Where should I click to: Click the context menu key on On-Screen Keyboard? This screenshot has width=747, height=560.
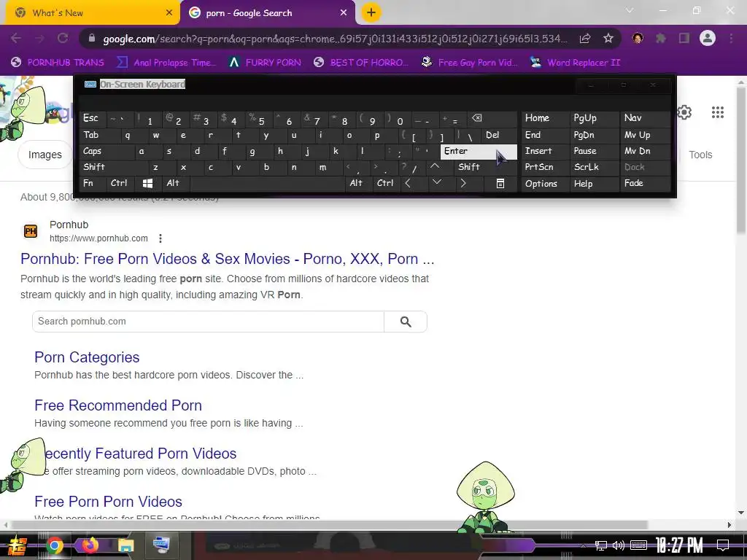[500, 183]
